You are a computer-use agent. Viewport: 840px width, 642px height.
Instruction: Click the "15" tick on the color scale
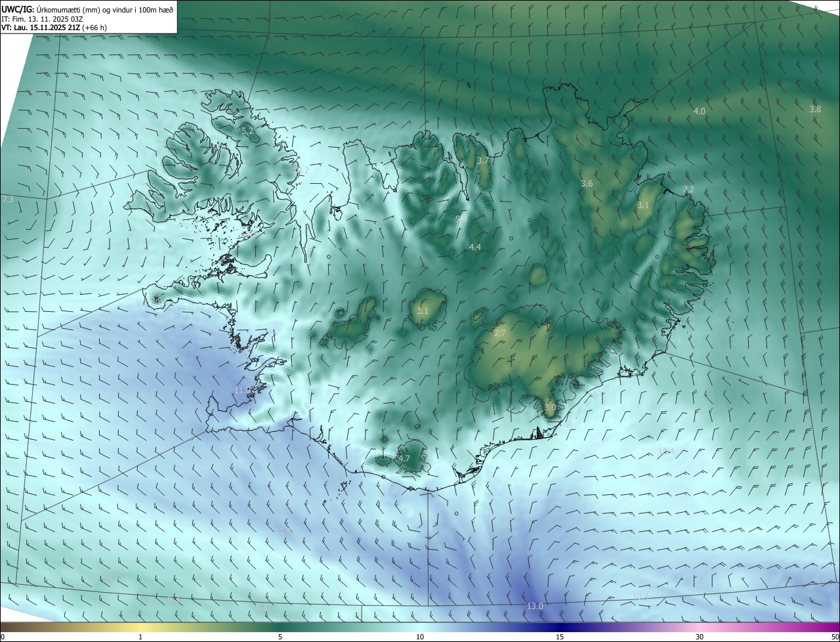pos(560,637)
